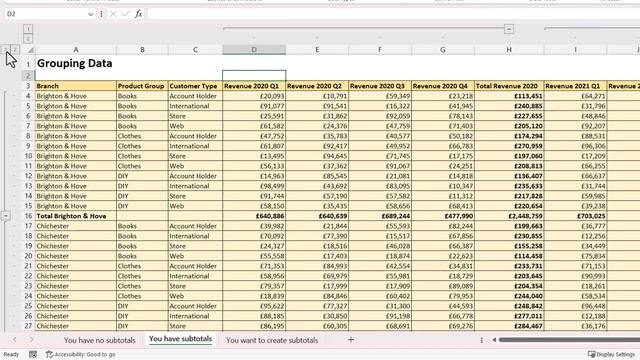
Task: Click the horizontal scrollbar thumb
Action: [x=569, y=340]
